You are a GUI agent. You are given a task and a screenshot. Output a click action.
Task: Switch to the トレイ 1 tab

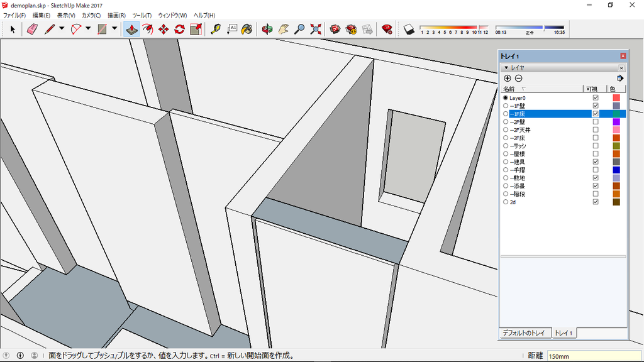pos(563,333)
